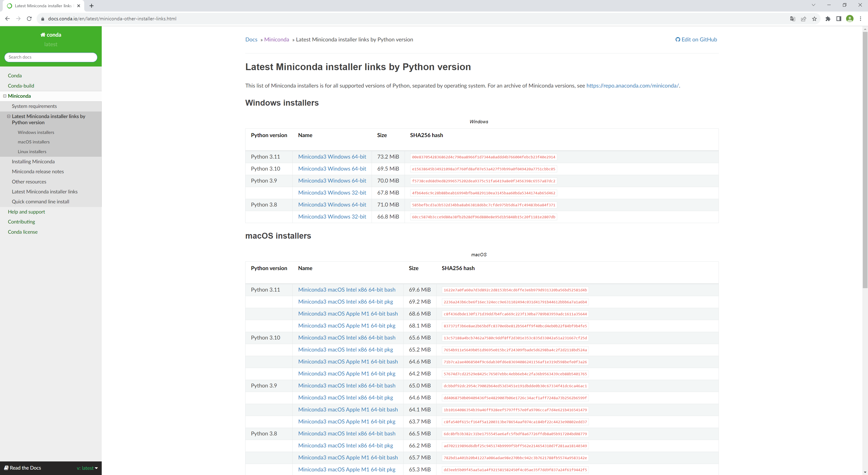This screenshot has width=868, height=475.
Task: Open System requirements in the sidebar
Action: tap(34, 106)
